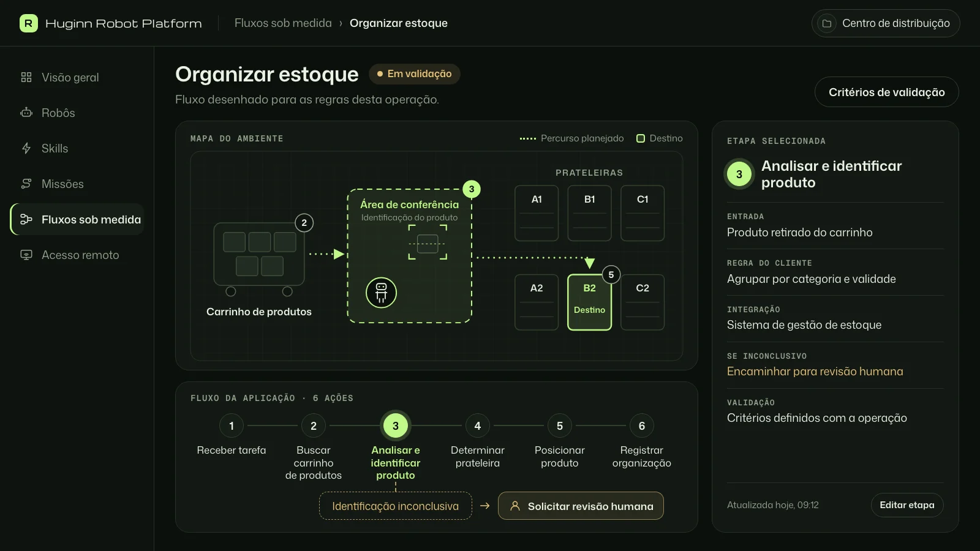
Task: Select shelf A2 on the map
Action: click(537, 302)
